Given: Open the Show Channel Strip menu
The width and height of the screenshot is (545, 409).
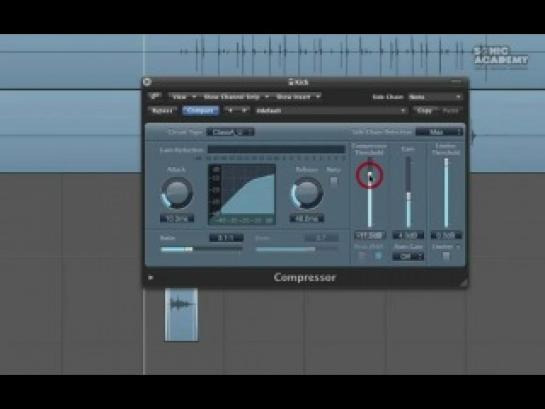Looking at the screenshot, I should (x=235, y=97).
